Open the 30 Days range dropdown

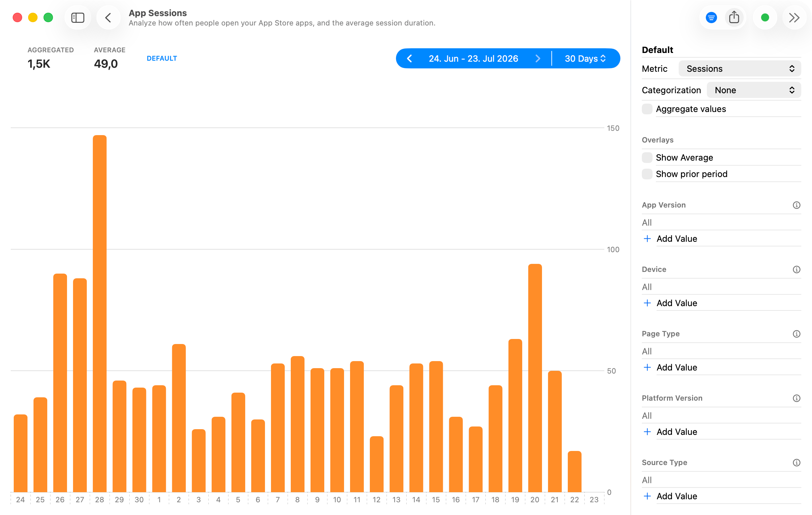click(586, 59)
